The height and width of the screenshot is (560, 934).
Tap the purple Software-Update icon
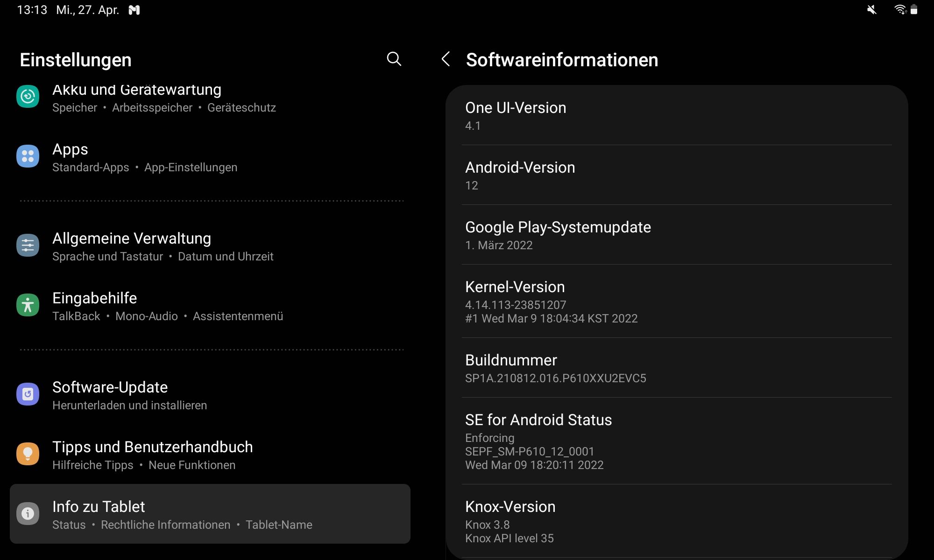pos(28,394)
